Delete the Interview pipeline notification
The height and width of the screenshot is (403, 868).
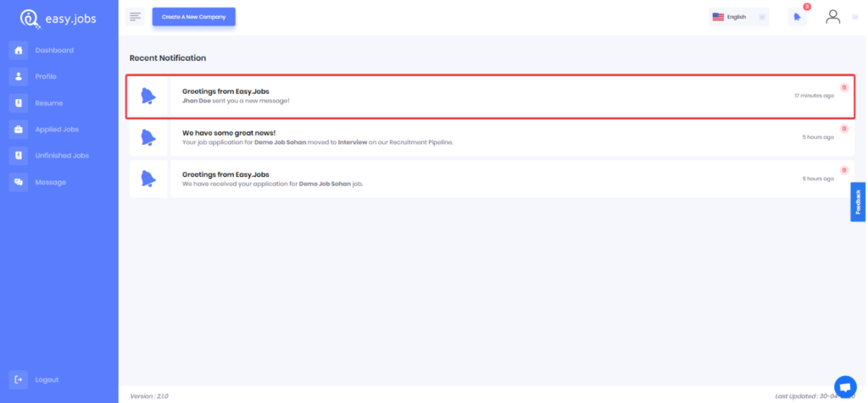pyautogui.click(x=843, y=129)
